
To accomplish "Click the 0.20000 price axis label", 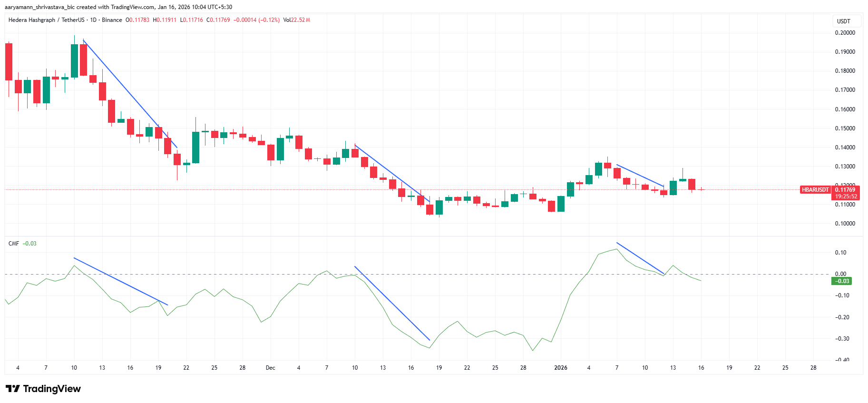I will pyautogui.click(x=845, y=33).
